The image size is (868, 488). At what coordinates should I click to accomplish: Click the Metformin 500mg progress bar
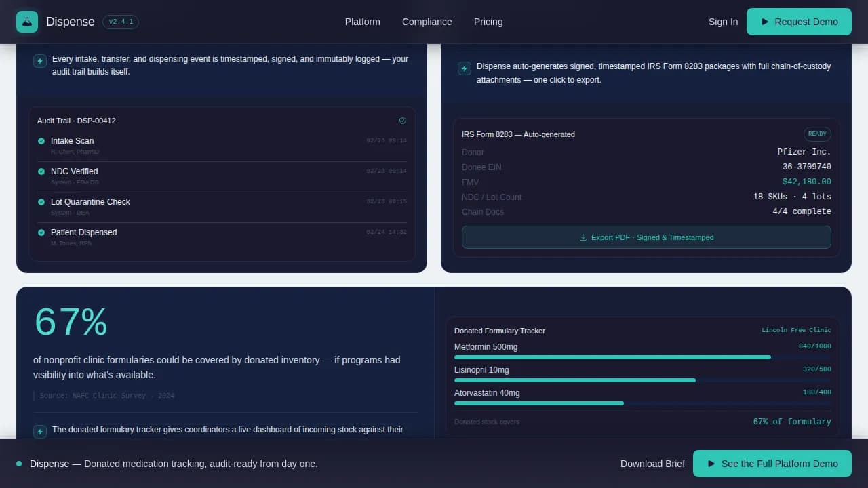(x=643, y=357)
